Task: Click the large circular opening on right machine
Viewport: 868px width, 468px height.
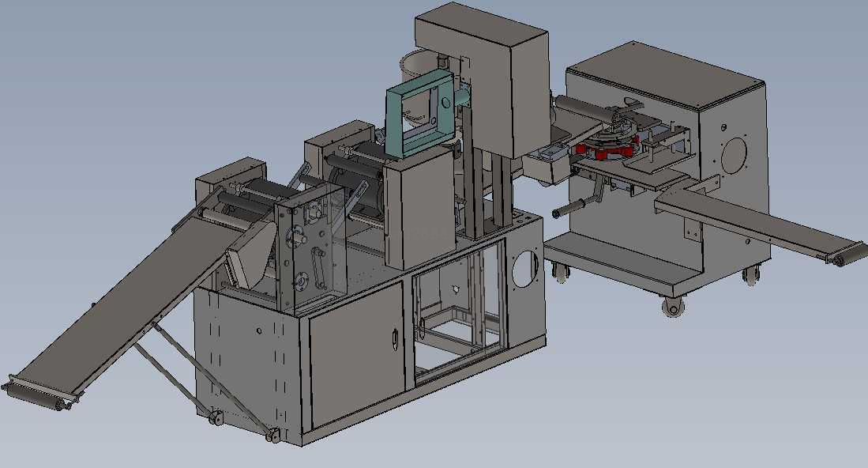Action: [x=734, y=157]
